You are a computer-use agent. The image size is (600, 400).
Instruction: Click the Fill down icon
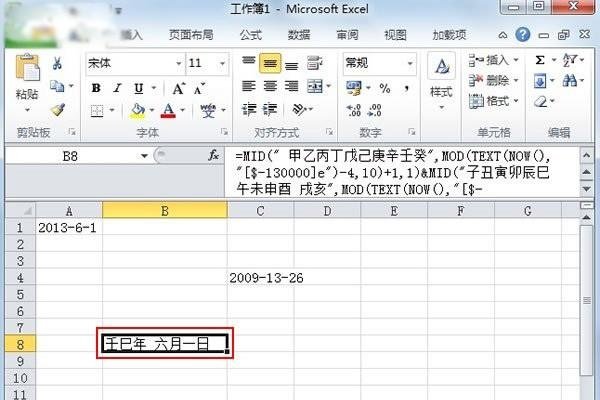[540, 81]
